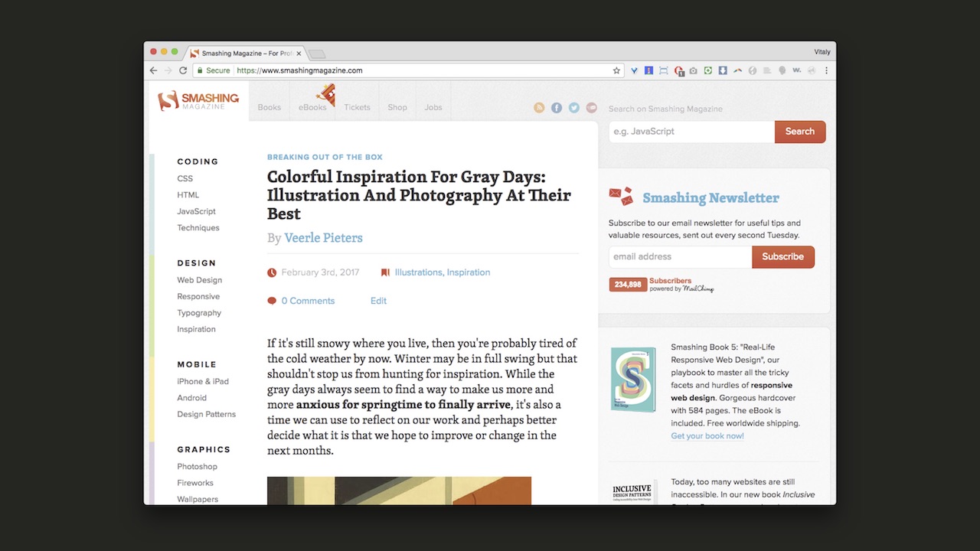Open the Smashing Book 5 cover thumbnail

tap(633, 380)
